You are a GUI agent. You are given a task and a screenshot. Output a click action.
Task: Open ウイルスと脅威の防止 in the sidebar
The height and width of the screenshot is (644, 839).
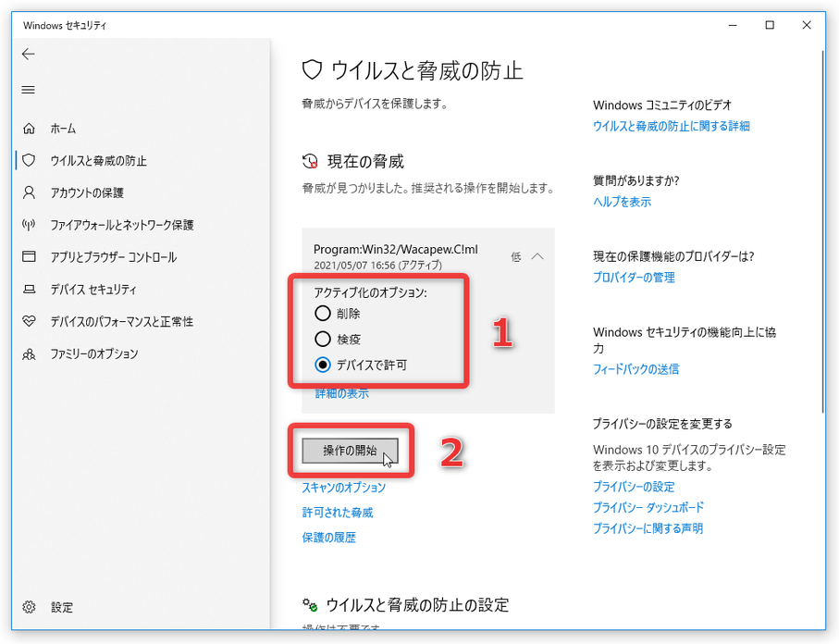point(98,161)
